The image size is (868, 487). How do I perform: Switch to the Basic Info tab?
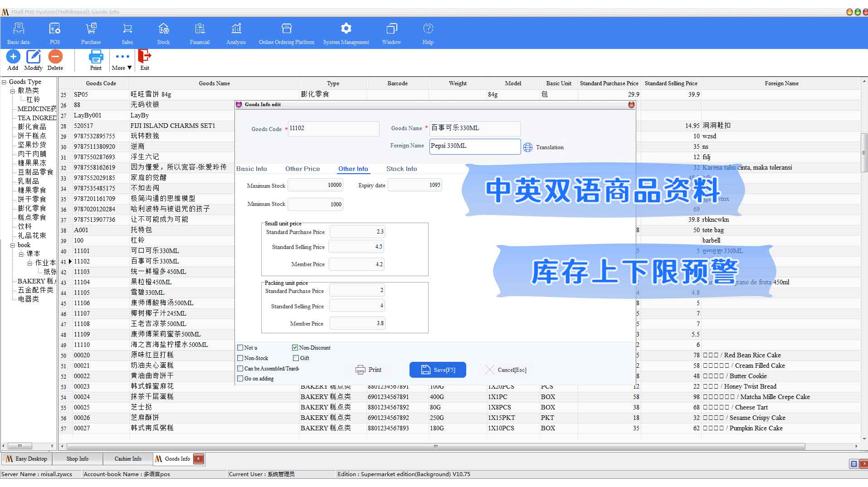pos(252,169)
